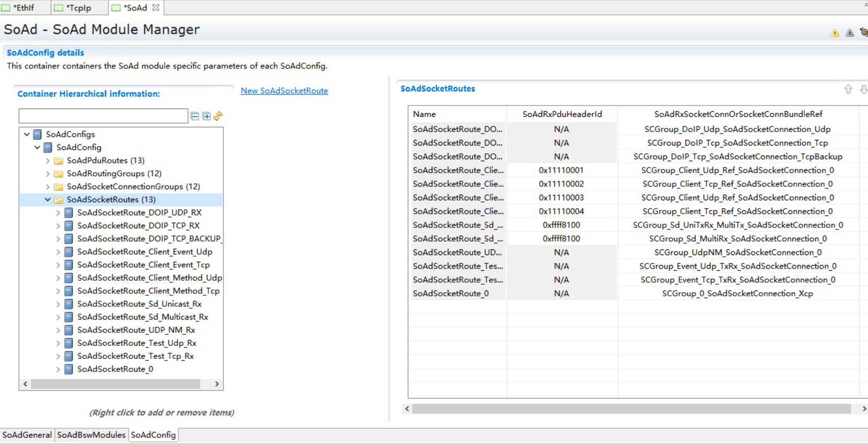
Task: Collapse the top-level SoAdConfigs node
Action: (x=27, y=135)
